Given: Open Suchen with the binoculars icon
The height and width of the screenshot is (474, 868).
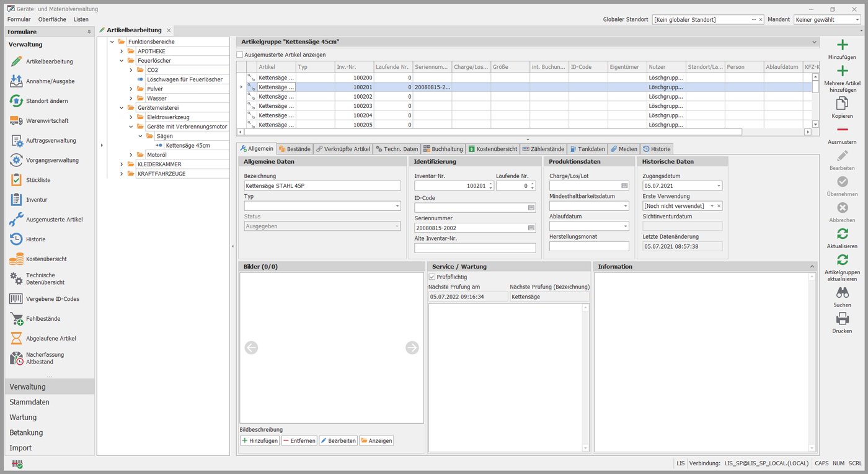Looking at the screenshot, I should coord(842,293).
